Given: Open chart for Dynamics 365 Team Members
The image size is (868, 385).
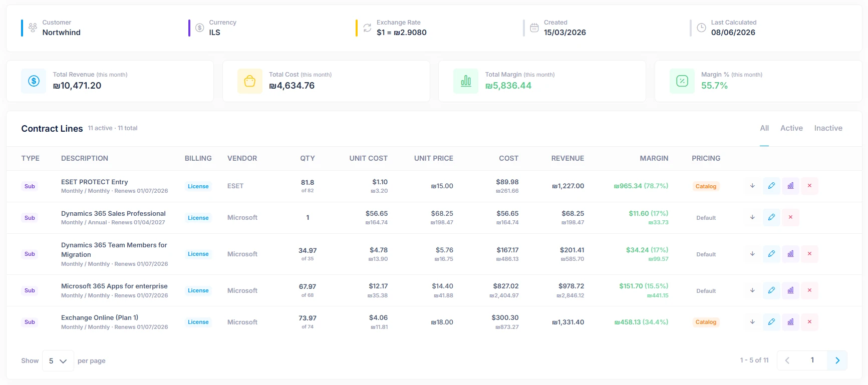Looking at the screenshot, I should 790,254.
